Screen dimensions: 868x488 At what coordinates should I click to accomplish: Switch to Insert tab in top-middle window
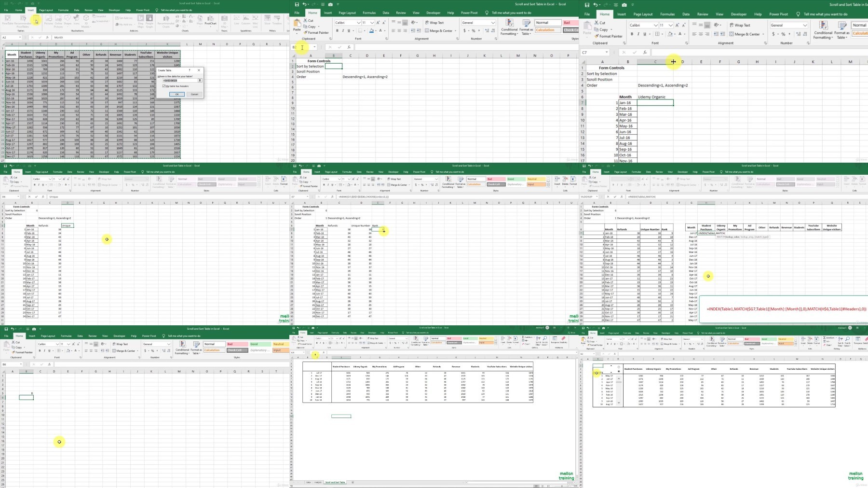[x=328, y=13]
